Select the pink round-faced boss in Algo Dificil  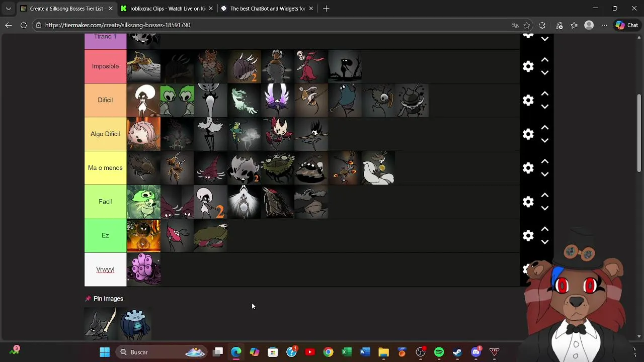tap(143, 134)
